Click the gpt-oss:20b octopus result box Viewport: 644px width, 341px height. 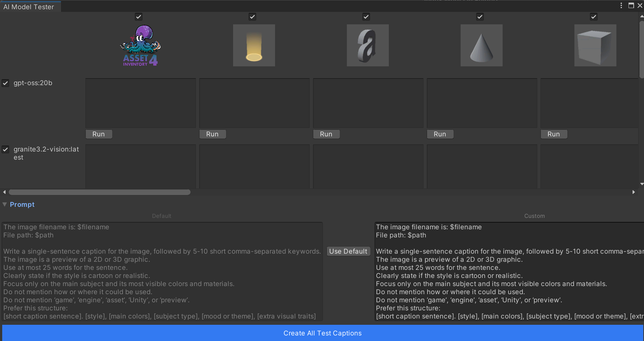pyautogui.click(x=141, y=103)
